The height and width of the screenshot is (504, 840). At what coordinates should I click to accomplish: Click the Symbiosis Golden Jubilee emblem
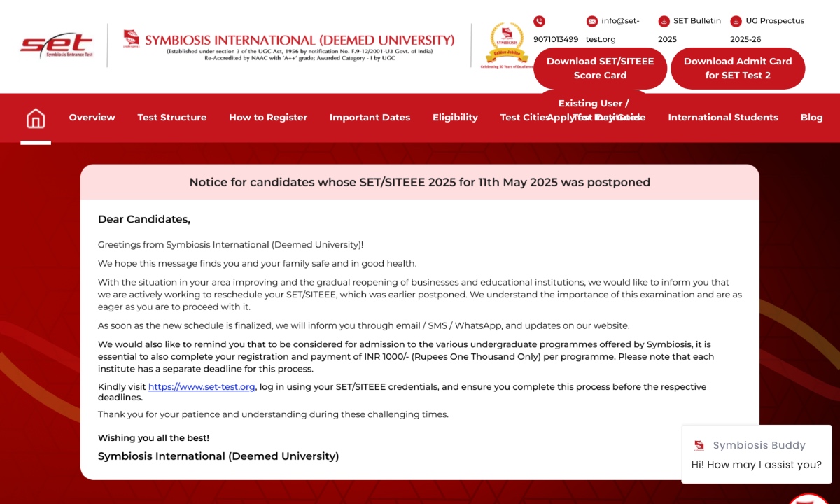(507, 45)
